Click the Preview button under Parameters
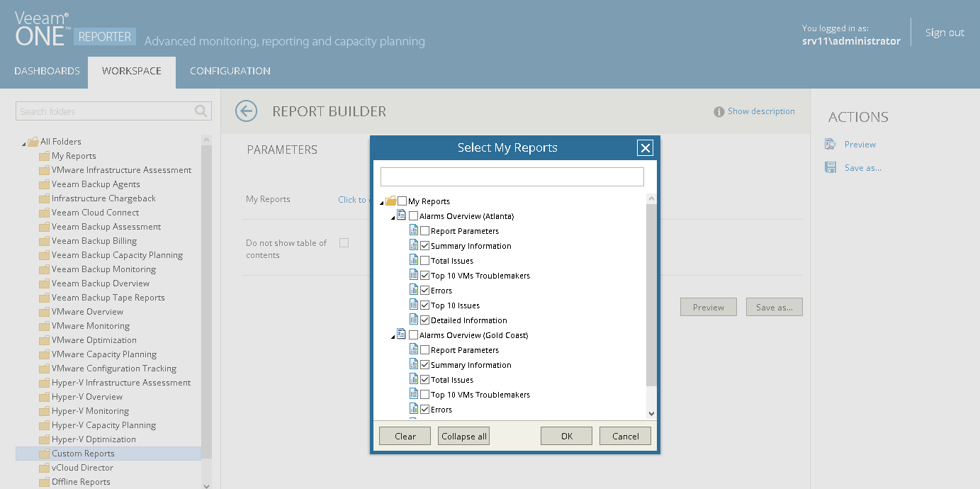The image size is (980, 489). [709, 307]
